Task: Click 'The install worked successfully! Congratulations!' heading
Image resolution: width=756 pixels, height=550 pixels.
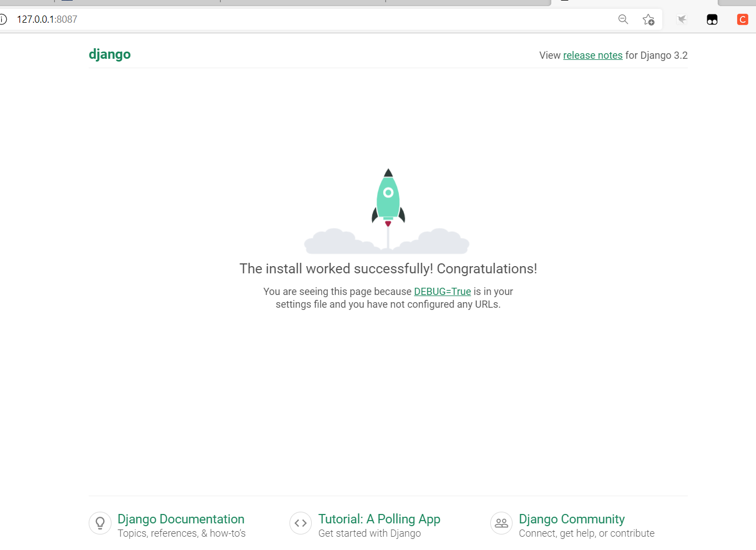Action: [388, 269]
